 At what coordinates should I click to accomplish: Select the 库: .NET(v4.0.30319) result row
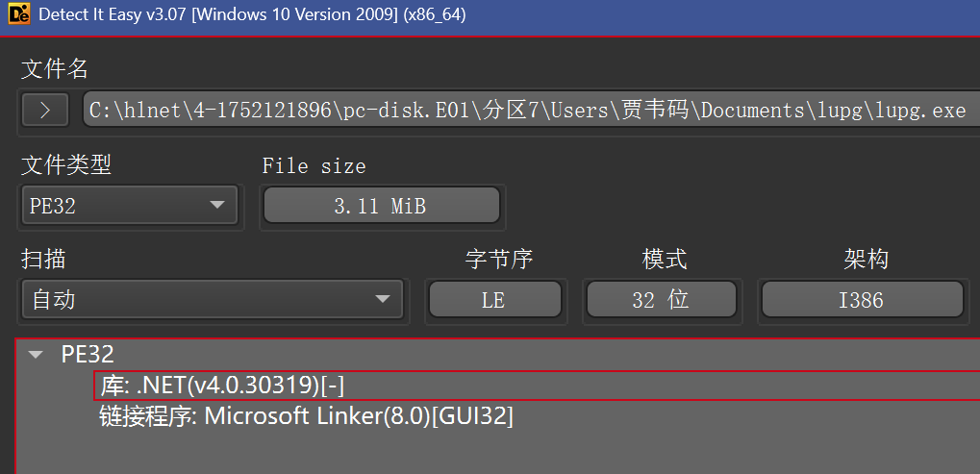pos(223,386)
